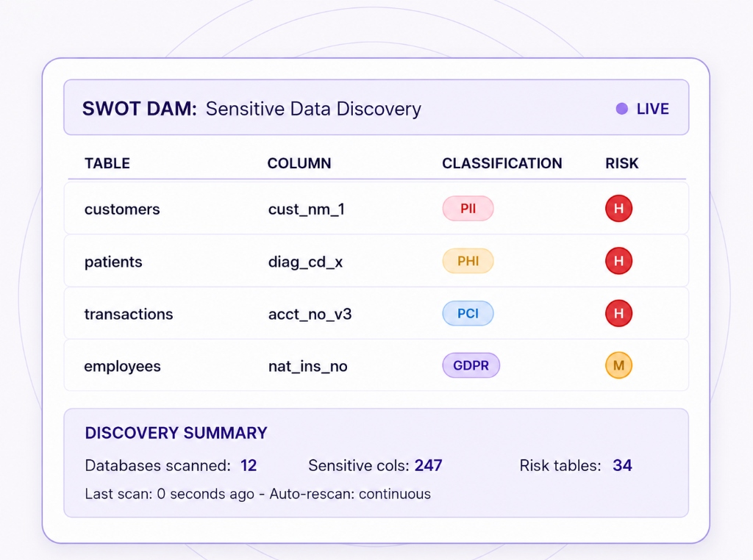Select the diag_cd_x column cell
Image resolution: width=753 pixels, height=560 pixels.
coord(305,262)
